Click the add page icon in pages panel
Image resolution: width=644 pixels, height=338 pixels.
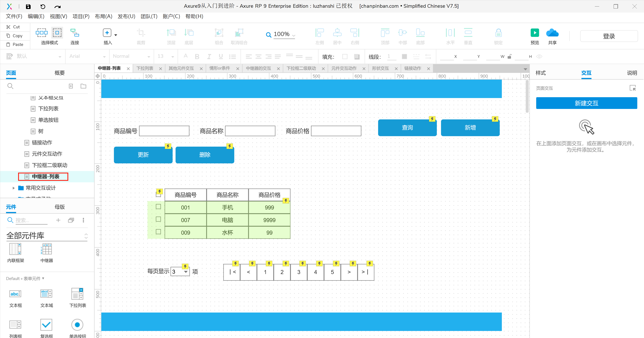pyautogui.click(x=71, y=86)
